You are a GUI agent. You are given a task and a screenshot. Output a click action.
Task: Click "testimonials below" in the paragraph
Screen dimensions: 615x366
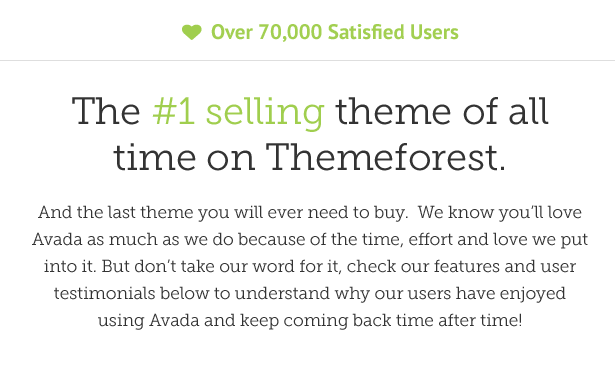coord(131,293)
